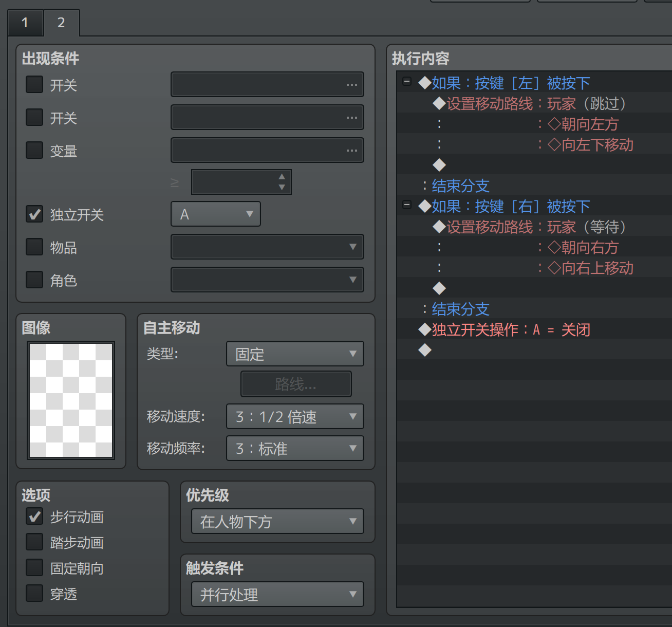Click the variable value stepper arrows
This screenshot has height=627, width=672.
[282, 182]
